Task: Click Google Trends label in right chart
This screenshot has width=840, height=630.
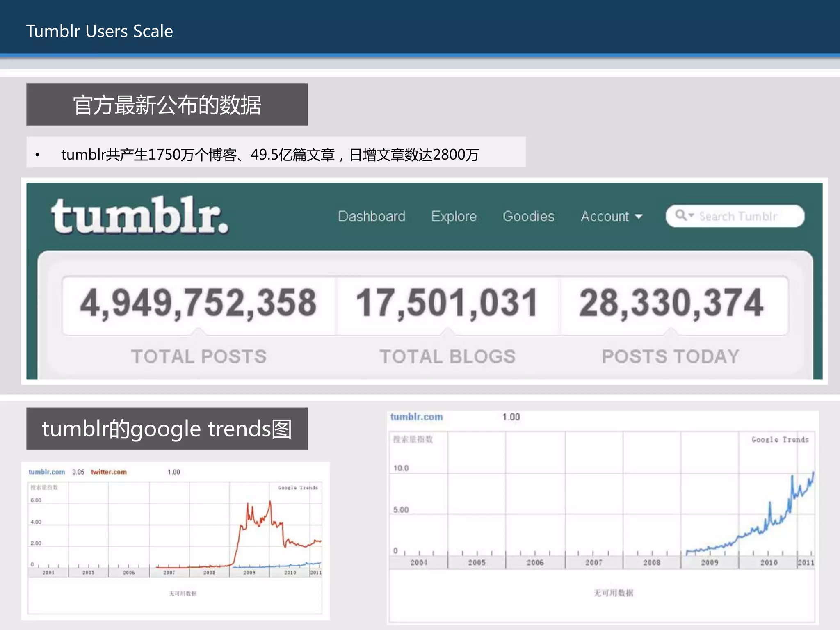Action: coord(780,440)
